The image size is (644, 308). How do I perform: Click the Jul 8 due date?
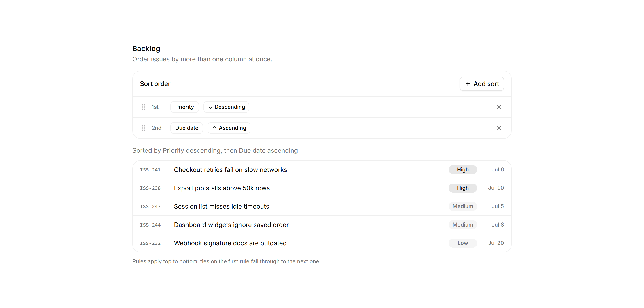click(x=498, y=225)
